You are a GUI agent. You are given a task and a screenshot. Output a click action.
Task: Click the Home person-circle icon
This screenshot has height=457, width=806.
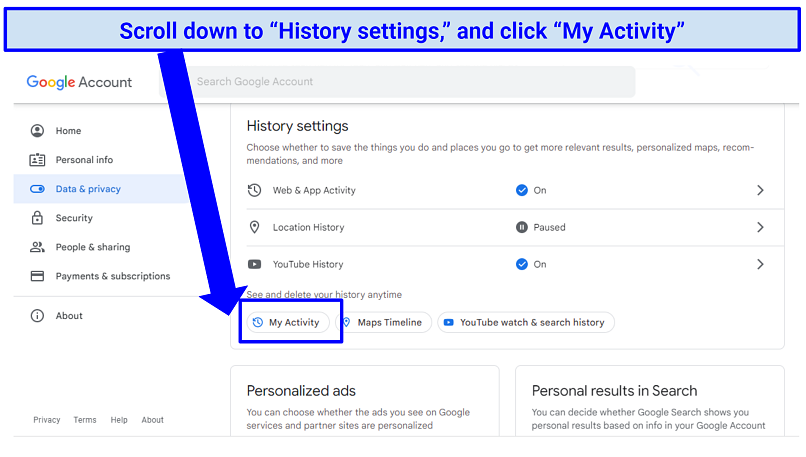(37, 131)
